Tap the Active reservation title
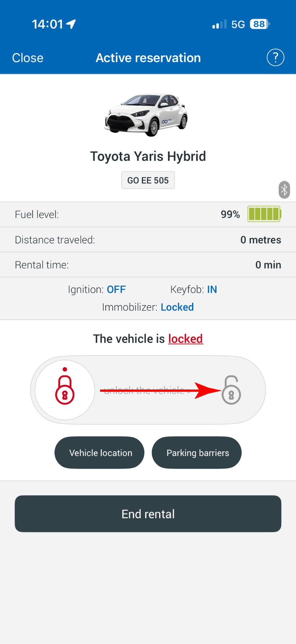The height and width of the screenshot is (644, 296). point(148,58)
